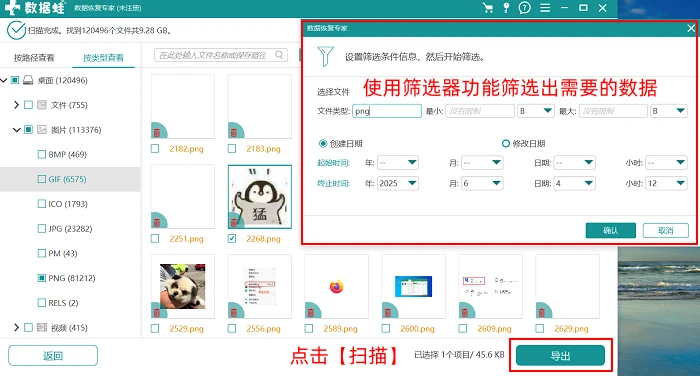The image size is (700, 376).
Task: Open end time day 4 dropdown
Action: pos(575,183)
